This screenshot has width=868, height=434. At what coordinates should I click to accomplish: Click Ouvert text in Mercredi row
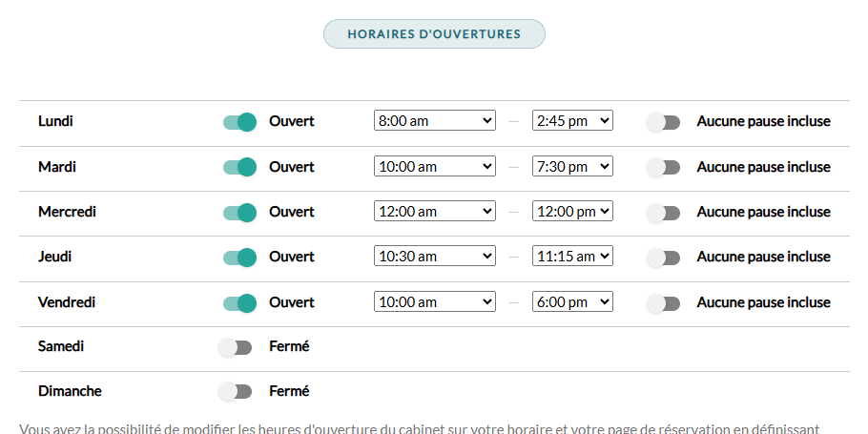pyautogui.click(x=292, y=212)
